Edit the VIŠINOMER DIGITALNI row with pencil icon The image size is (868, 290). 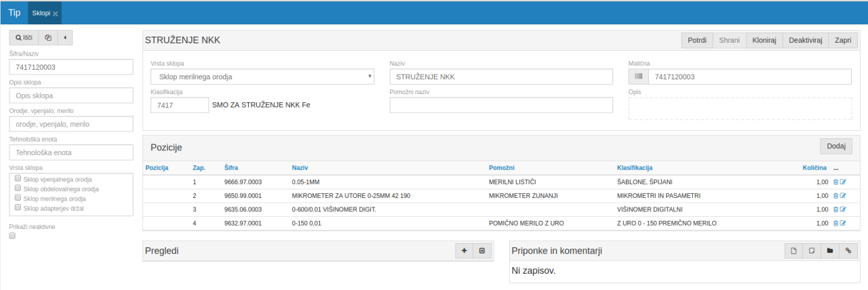[x=844, y=209]
